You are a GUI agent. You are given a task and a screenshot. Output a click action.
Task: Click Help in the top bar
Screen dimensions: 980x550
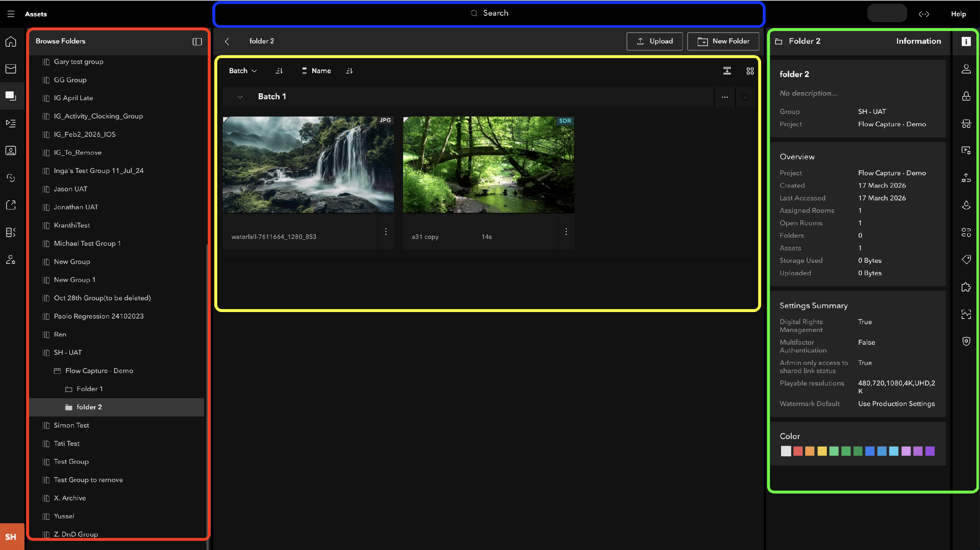coord(958,14)
